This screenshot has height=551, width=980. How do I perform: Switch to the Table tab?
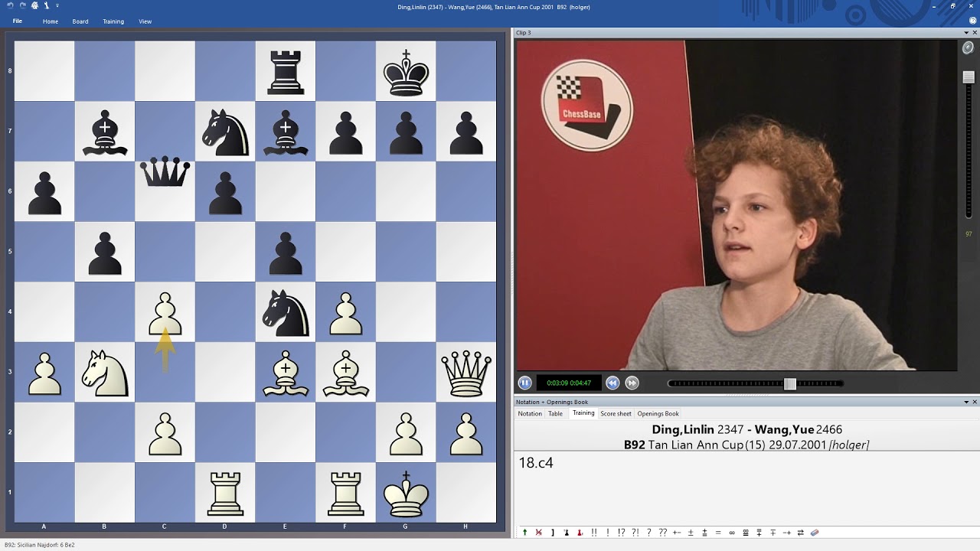click(555, 413)
